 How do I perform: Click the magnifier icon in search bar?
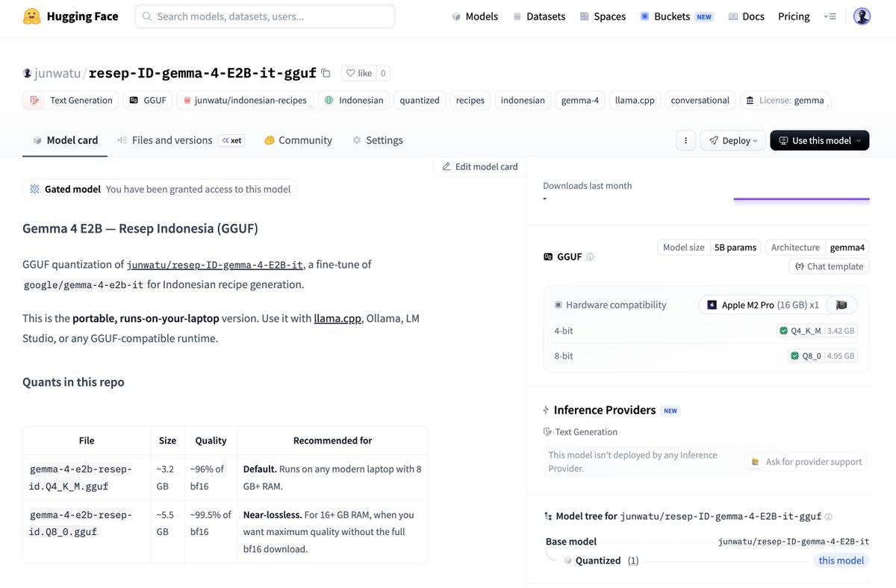[x=147, y=16]
